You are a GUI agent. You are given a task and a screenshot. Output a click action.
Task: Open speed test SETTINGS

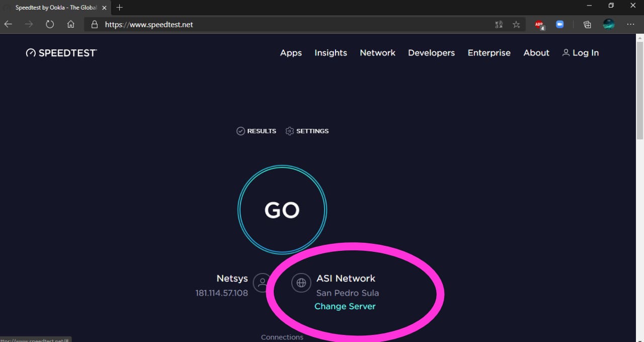pos(307,131)
